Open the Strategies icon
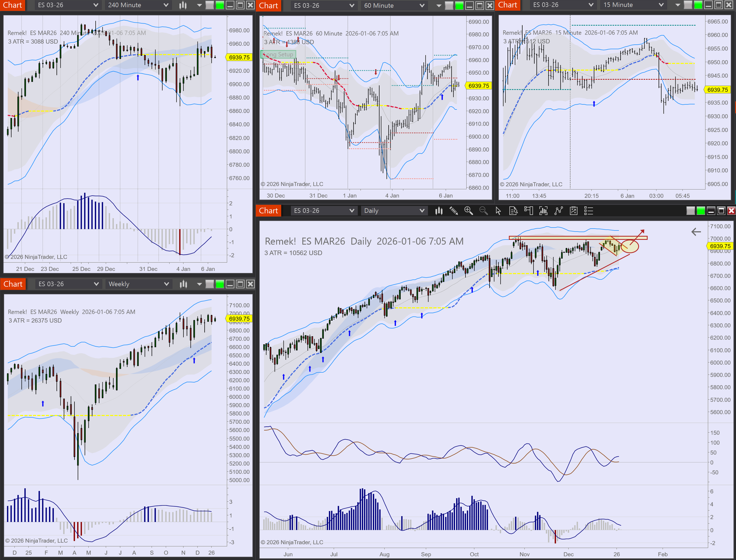 coord(573,211)
